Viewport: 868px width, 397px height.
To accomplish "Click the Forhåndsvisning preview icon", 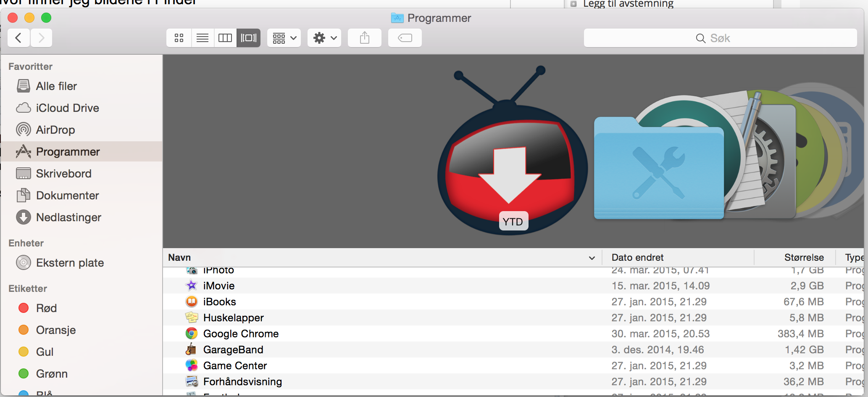I will (x=192, y=381).
